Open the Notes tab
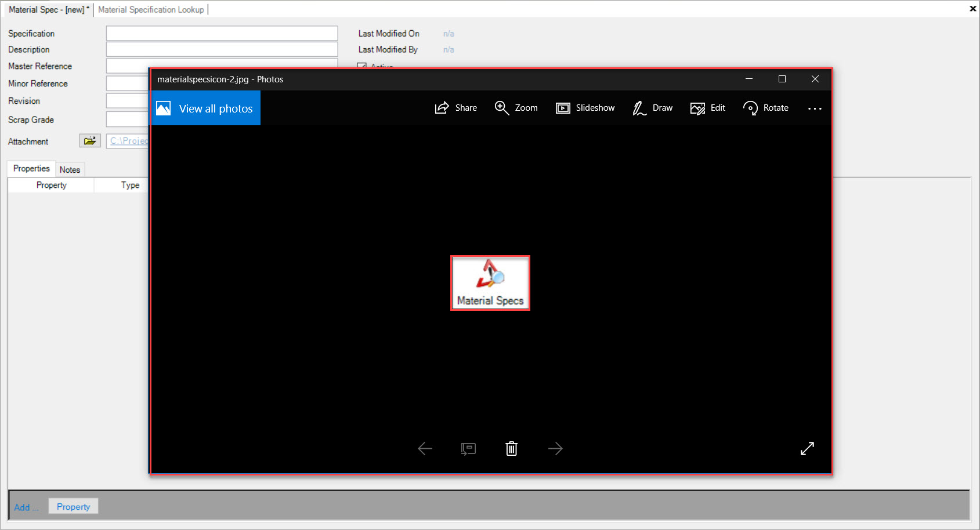 (70, 170)
